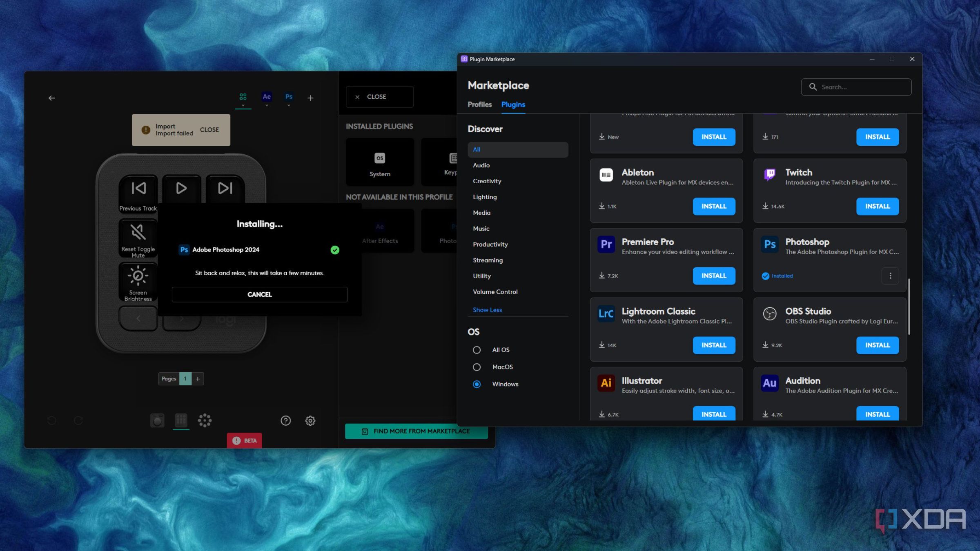Viewport: 980px width, 551px height.
Task: Cancel the Adobe Photoshop 2024 installation
Action: [x=260, y=295]
